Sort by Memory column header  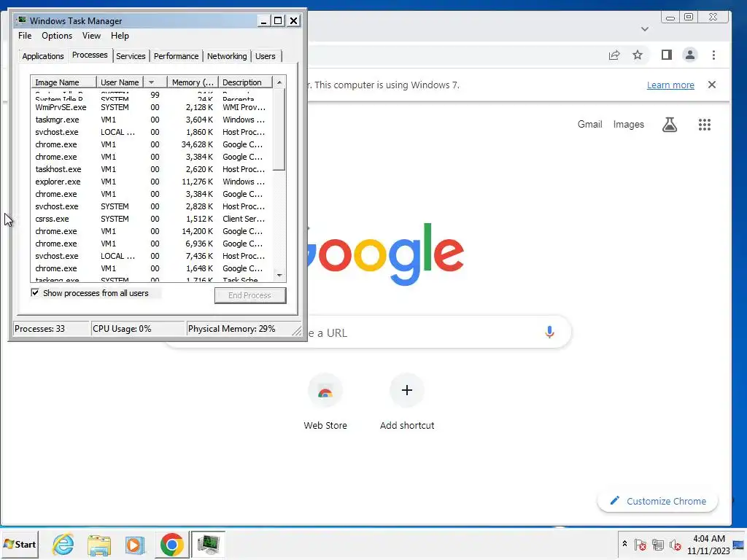pyautogui.click(x=193, y=82)
